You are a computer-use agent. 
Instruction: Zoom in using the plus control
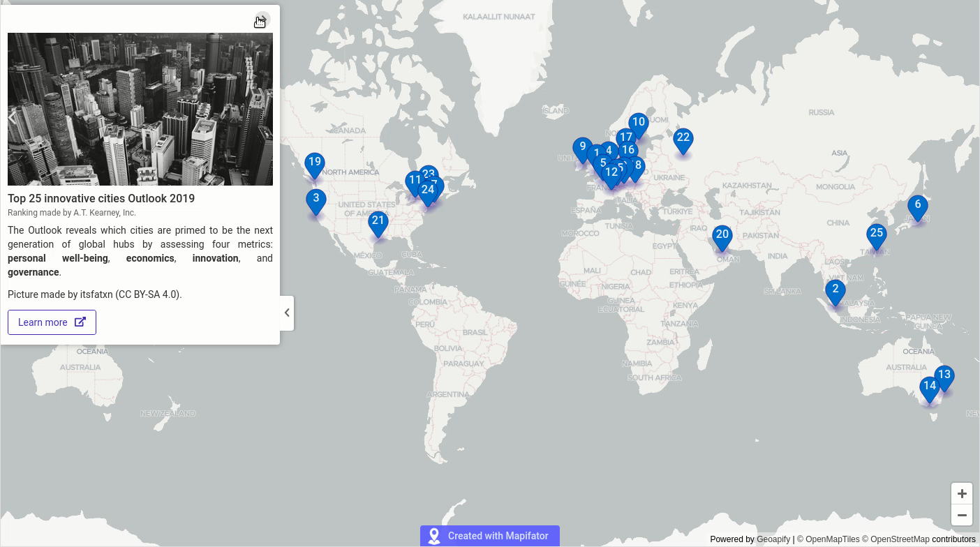click(x=961, y=493)
